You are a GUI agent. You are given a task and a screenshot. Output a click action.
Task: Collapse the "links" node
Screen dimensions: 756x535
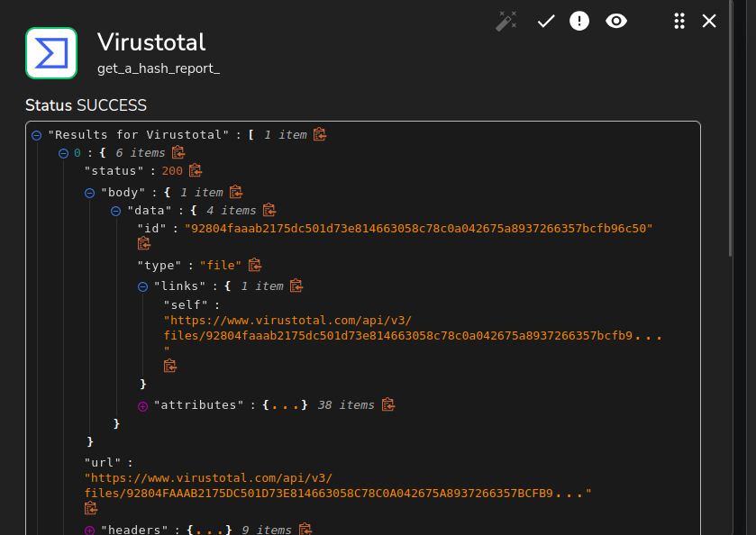click(x=143, y=286)
